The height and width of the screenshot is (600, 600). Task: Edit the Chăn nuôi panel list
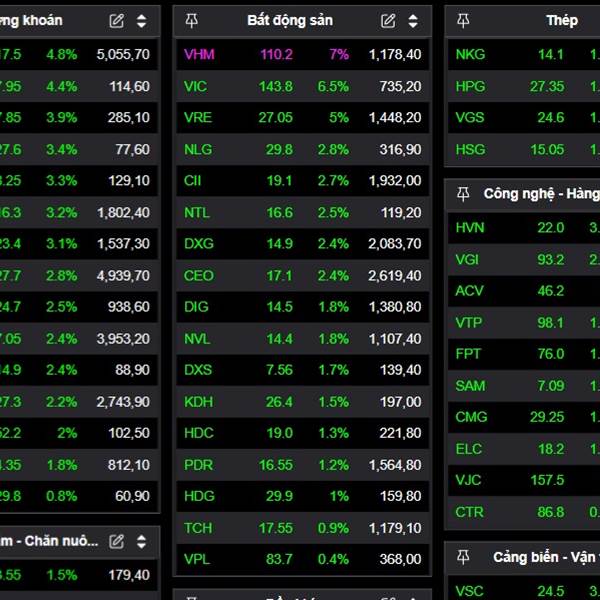[117, 541]
